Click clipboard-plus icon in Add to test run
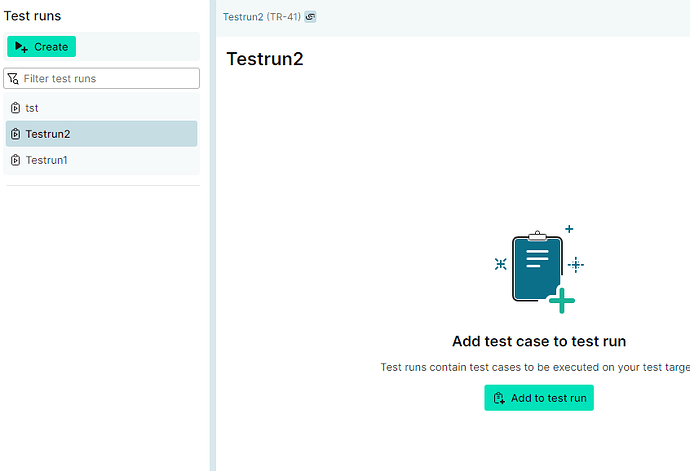The height and width of the screenshot is (471, 690). tap(499, 398)
